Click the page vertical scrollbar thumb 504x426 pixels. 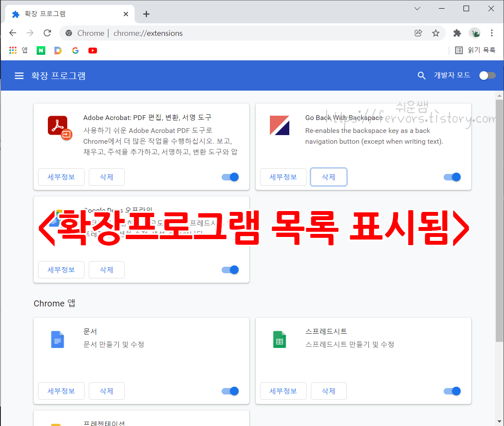point(499,221)
